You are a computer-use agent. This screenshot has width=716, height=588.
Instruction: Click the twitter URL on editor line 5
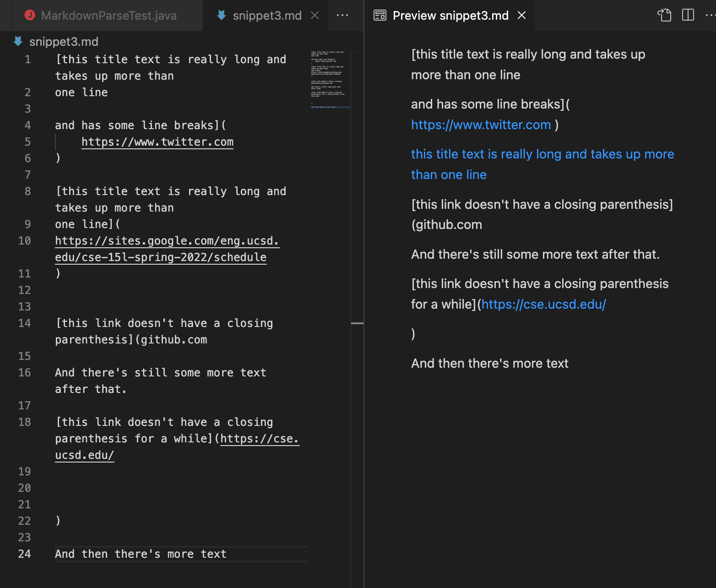[x=157, y=142]
